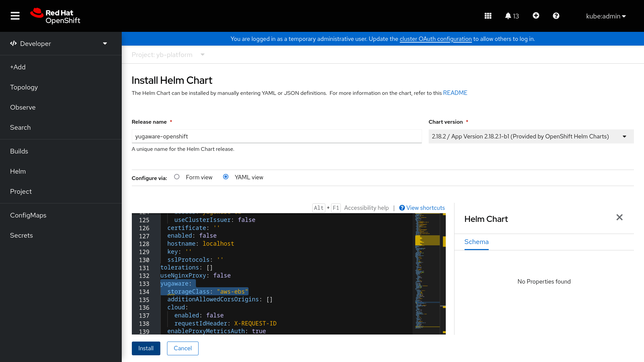Select the YAML view radio button
The image size is (644, 362).
tap(226, 177)
